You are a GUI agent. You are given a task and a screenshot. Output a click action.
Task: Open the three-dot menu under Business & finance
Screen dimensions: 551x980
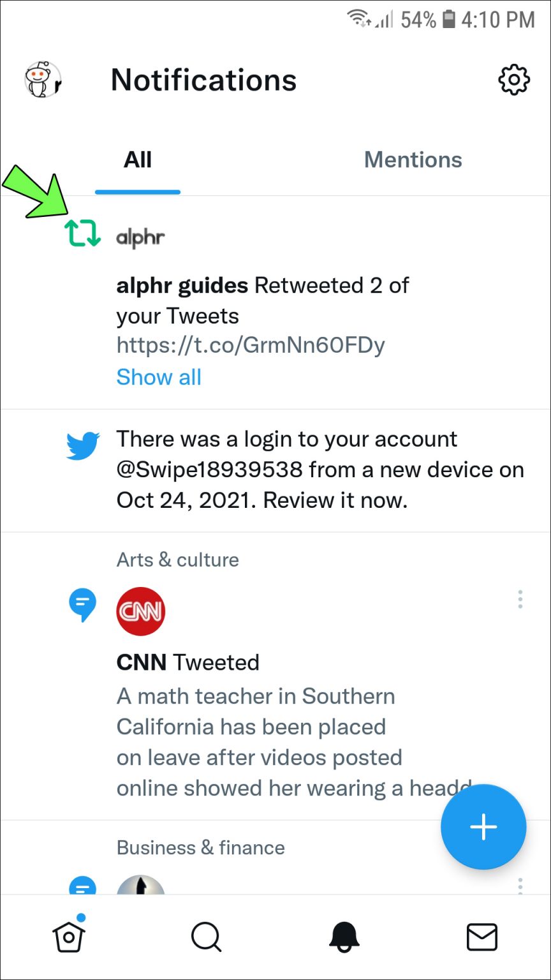point(520,887)
